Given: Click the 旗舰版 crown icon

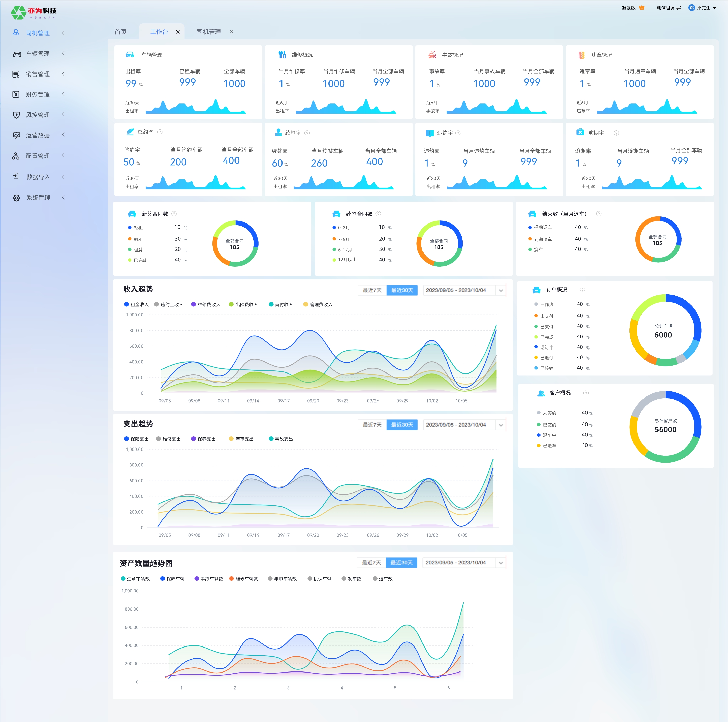Looking at the screenshot, I should point(641,8).
